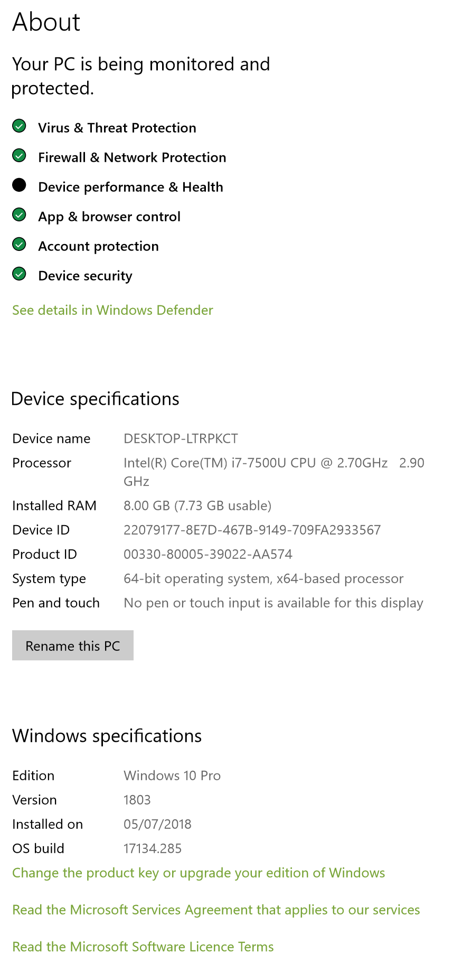The height and width of the screenshot is (980, 462).
Task: Select the Device ID value text
Action: [x=252, y=530]
